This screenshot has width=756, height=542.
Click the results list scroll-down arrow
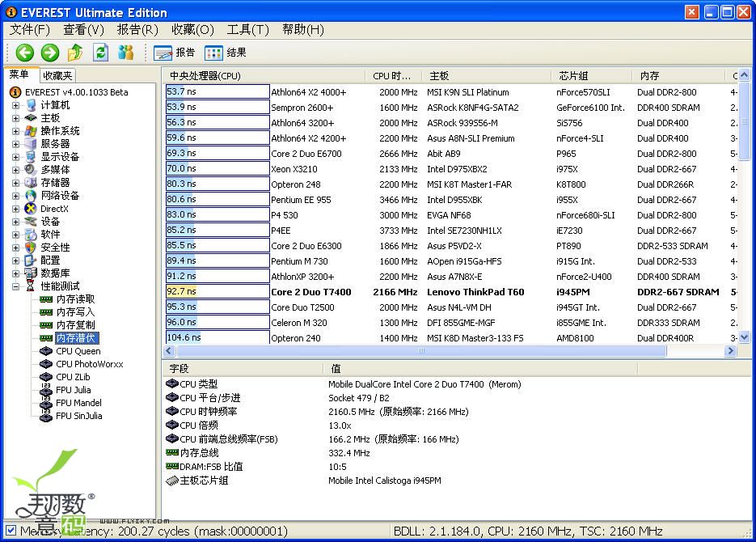[745, 337]
